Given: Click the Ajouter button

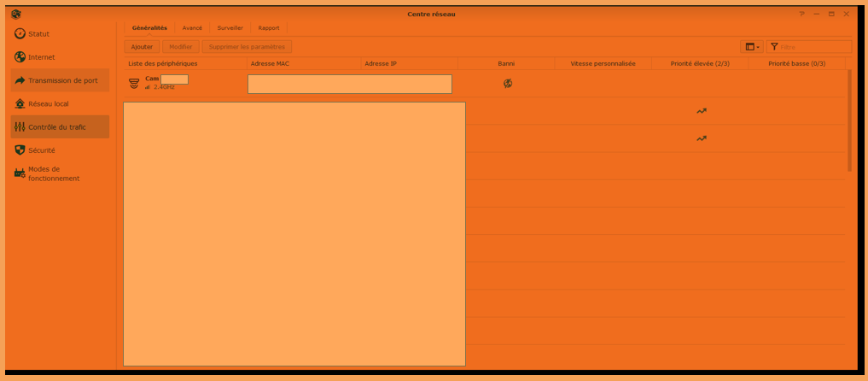Looking at the screenshot, I should point(143,47).
